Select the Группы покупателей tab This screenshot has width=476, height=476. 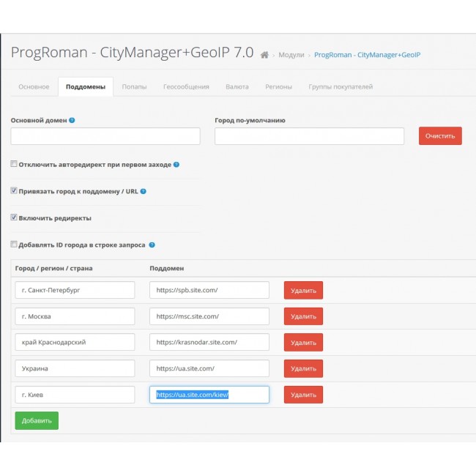coord(341,86)
